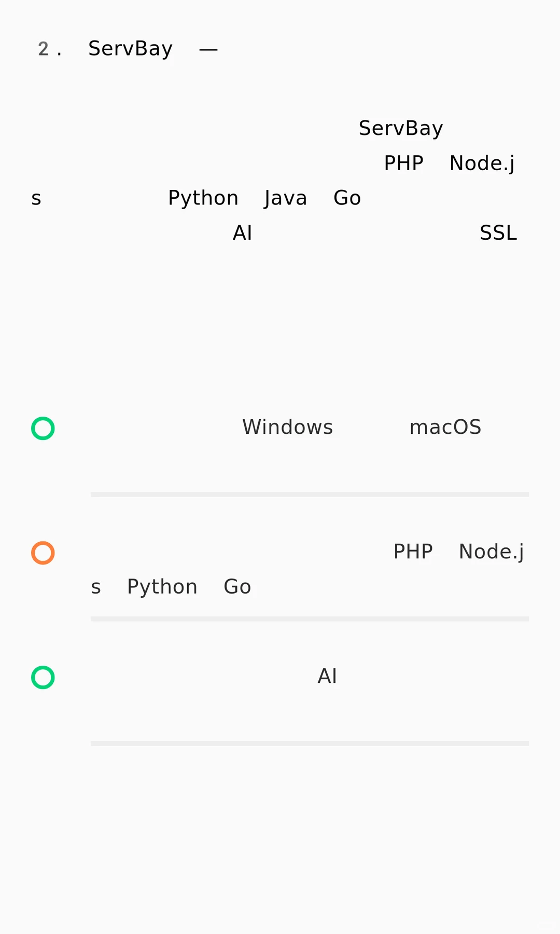This screenshot has height=934, width=560.
Task: Select the ServBay word in the paragraph
Action: [x=401, y=129]
